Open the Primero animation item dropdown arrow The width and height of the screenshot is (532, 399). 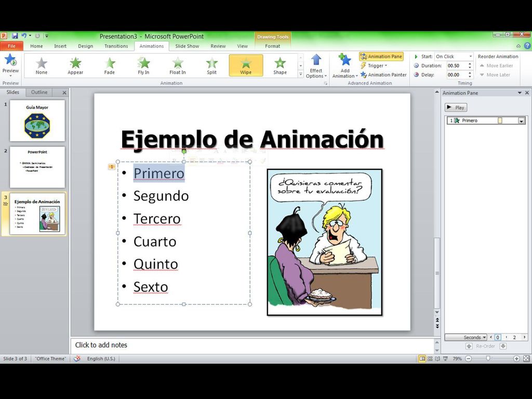pyautogui.click(x=521, y=121)
